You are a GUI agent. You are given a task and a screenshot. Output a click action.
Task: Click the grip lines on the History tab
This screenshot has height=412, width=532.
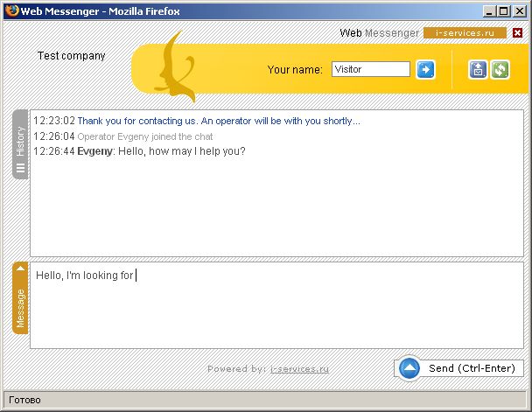20,169
